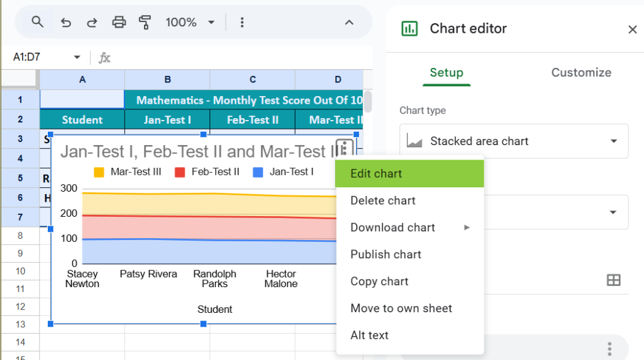Select row 1 header
The image size is (644, 360).
click(19, 100)
